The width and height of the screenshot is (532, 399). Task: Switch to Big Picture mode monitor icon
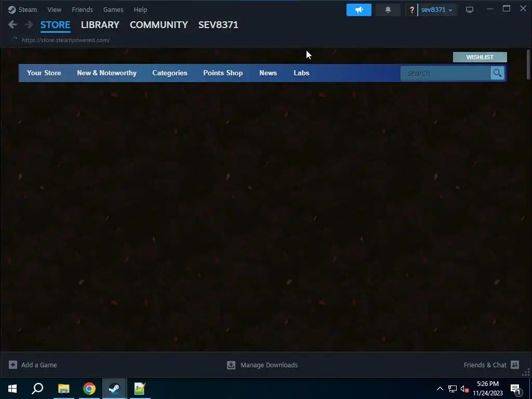(x=470, y=10)
